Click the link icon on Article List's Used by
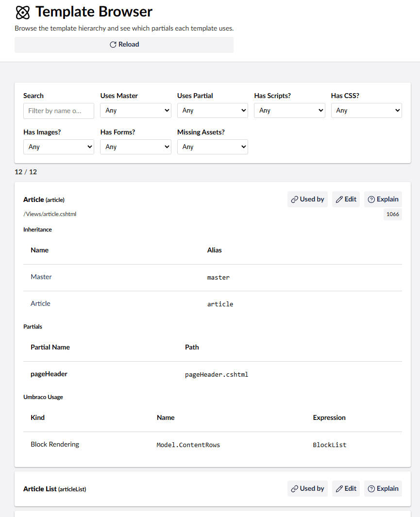This screenshot has height=517, width=420. tap(294, 489)
